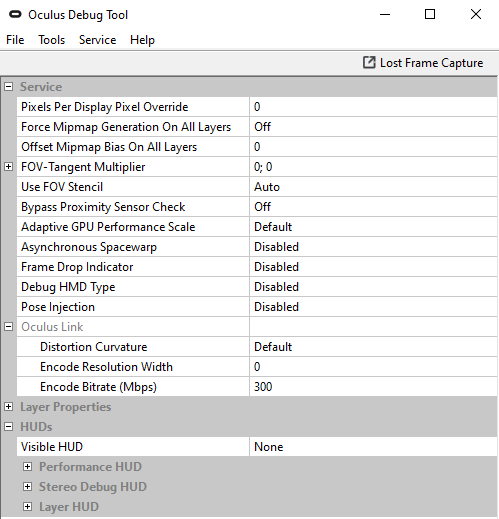499x519 pixels.
Task: Select the Encode Bitrate (Mbps) label
Action: tap(98, 387)
